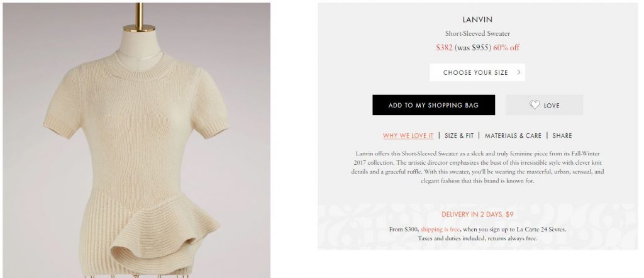This screenshot has width=644, height=278.
Task: Click the heart icon to love item
Action: [534, 105]
